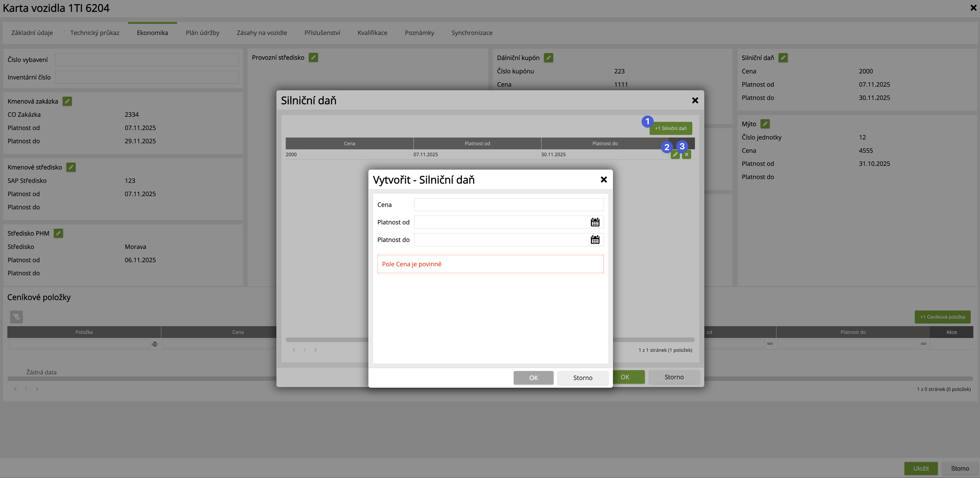Click the Číslo vybavení input field

(x=147, y=60)
